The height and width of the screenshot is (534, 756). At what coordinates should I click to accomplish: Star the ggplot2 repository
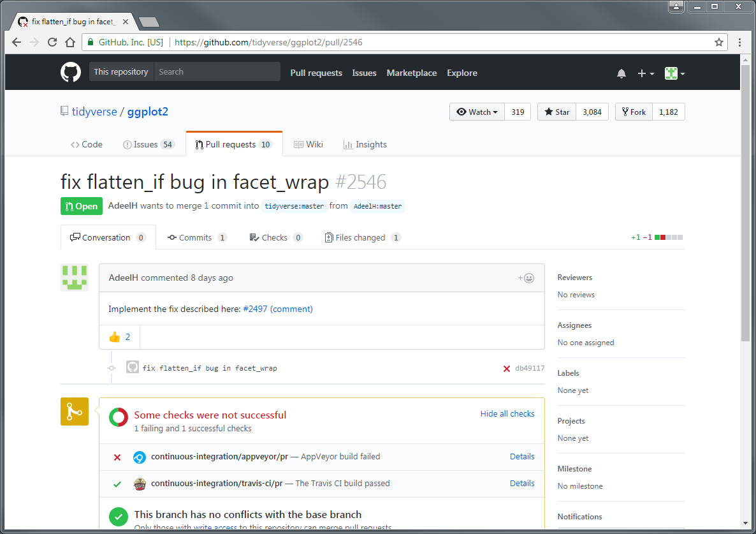click(x=556, y=112)
